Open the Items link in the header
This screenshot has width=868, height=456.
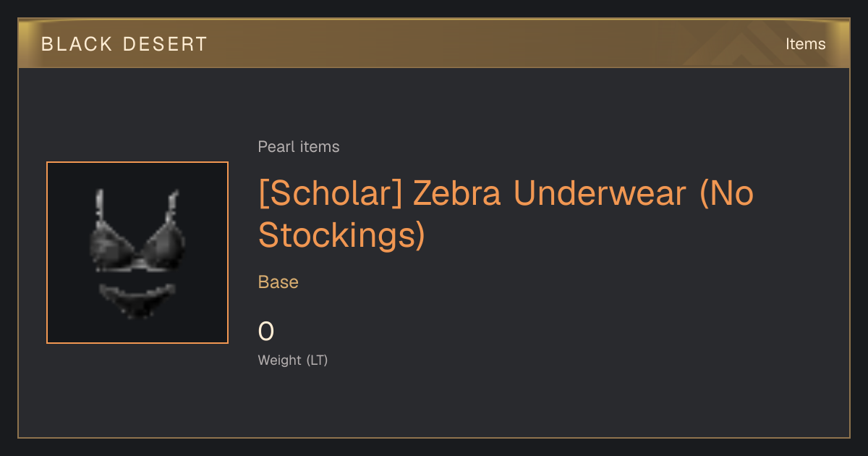pos(805,44)
